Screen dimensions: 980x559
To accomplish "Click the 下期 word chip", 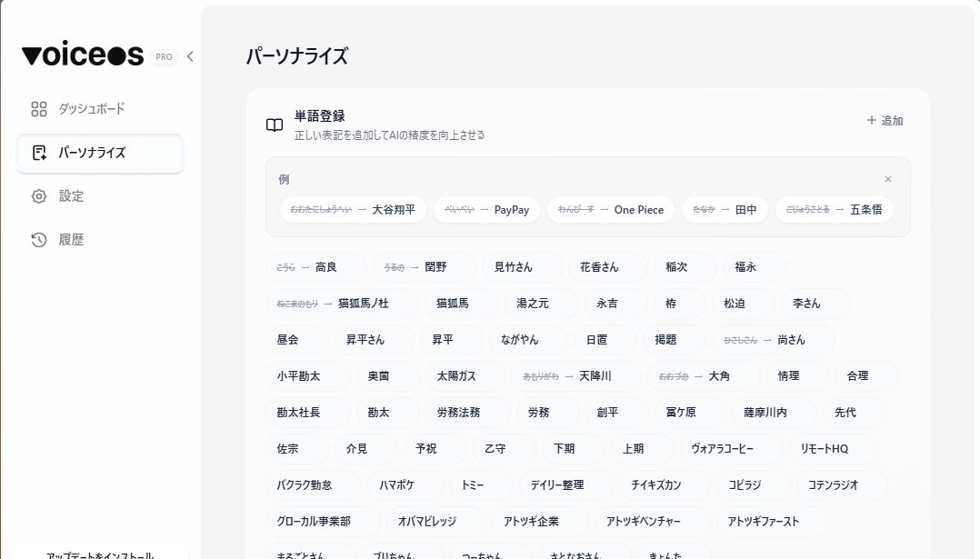I will [573, 448].
